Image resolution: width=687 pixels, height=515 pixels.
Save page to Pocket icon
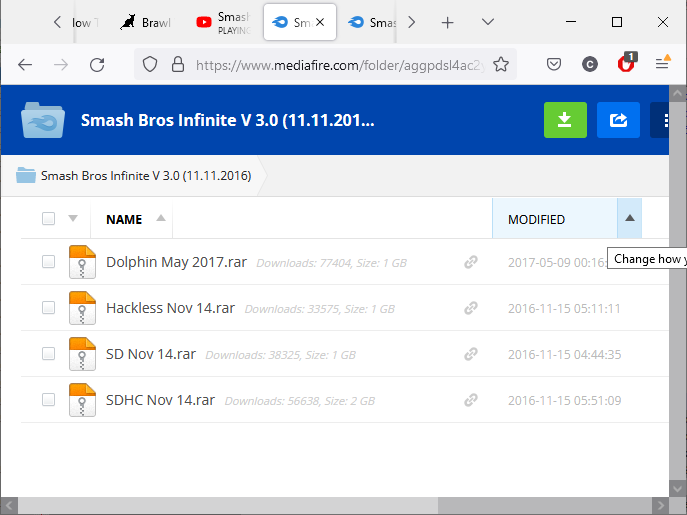pyautogui.click(x=554, y=65)
